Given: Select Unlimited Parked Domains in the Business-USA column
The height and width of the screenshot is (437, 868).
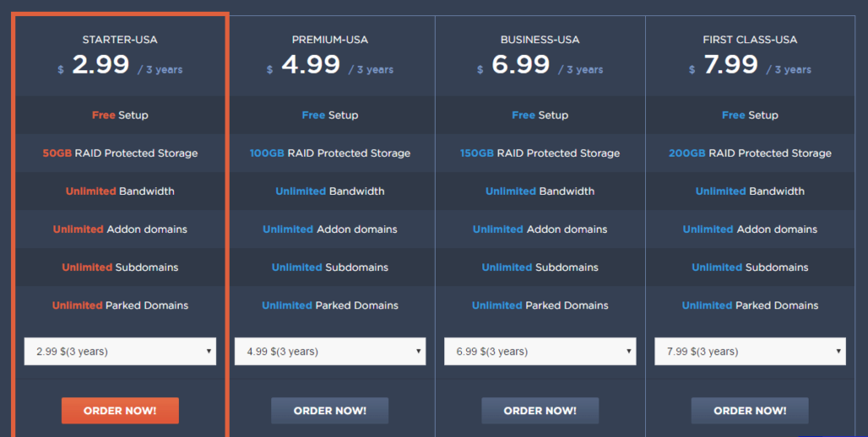Looking at the screenshot, I should (540, 306).
